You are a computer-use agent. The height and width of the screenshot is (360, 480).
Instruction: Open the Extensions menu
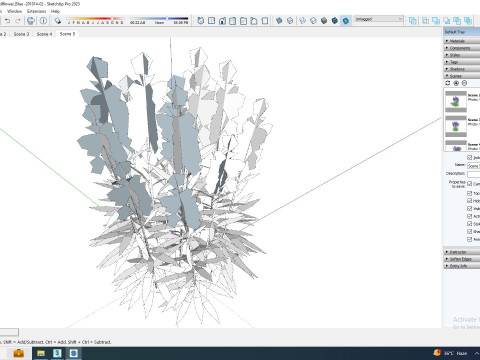[37, 11]
